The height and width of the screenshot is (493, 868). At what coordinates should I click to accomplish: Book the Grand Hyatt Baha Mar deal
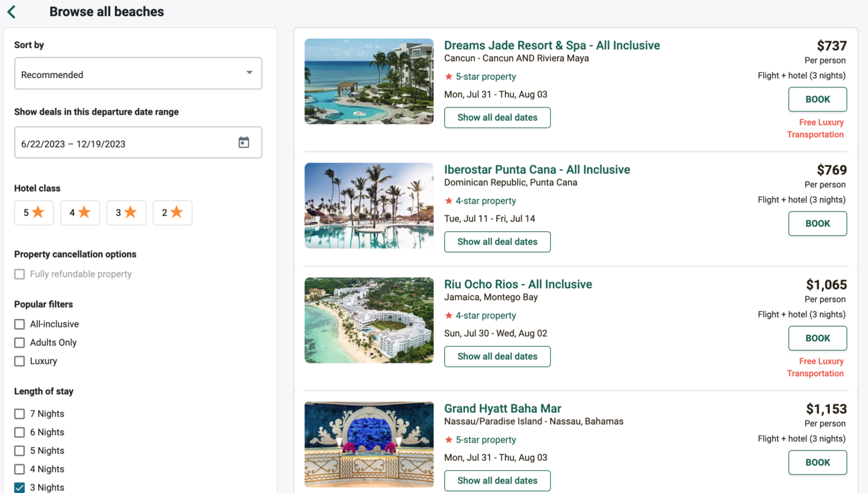coord(817,462)
